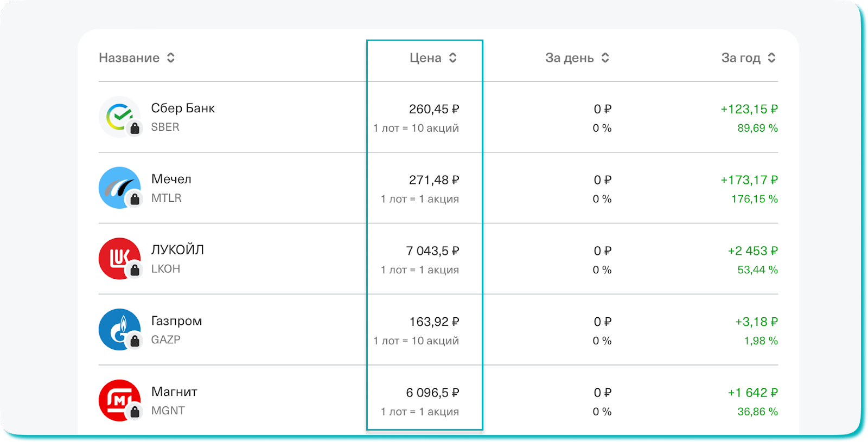Click the lock badge on LUKOIL icon
The width and height of the screenshot is (868, 442).
135,270
